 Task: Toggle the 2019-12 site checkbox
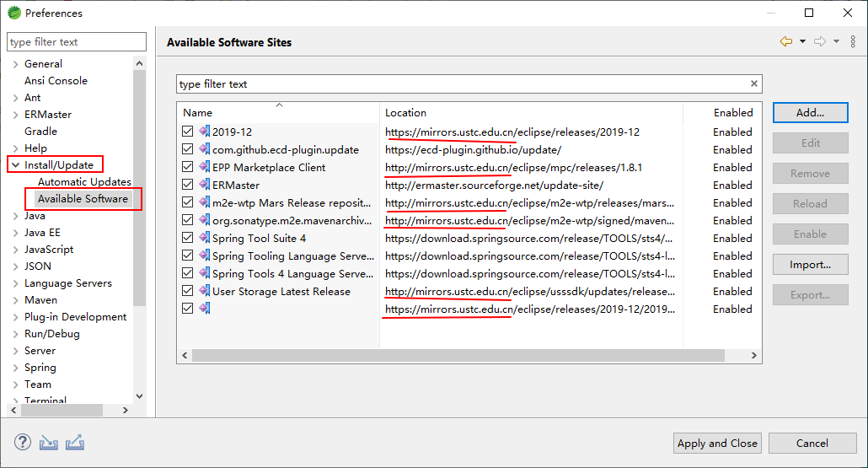(x=188, y=132)
